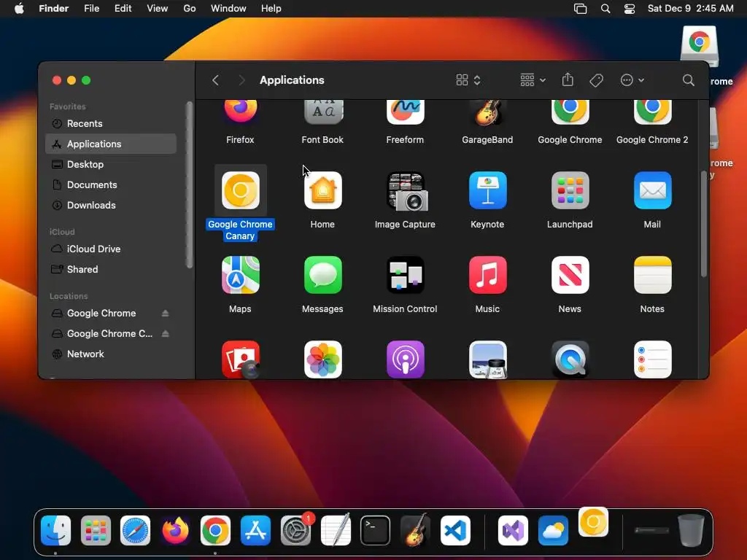Open the Trash in the Dock
The width and height of the screenshot is (747, 560).
tap(691, 530)
